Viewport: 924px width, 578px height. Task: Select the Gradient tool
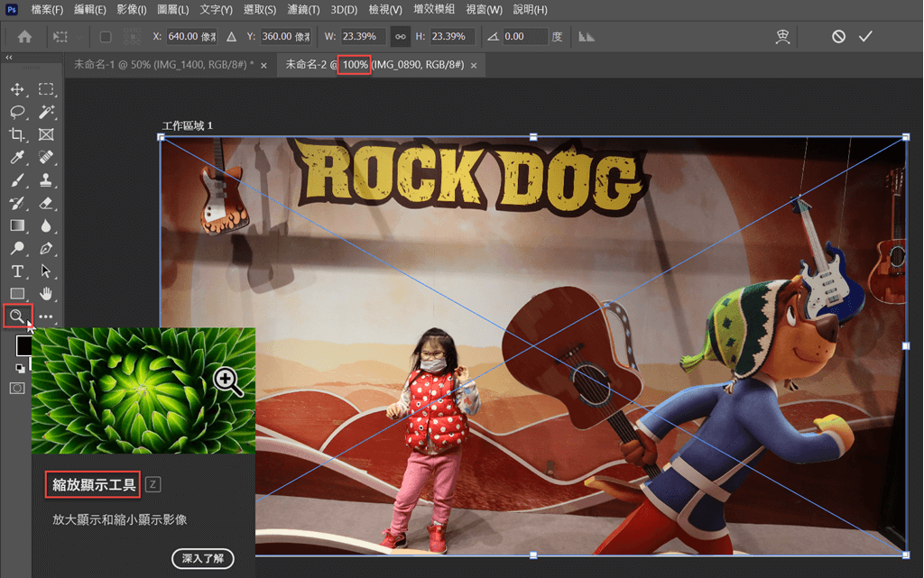pyautogui.click(x=17, y=225)
